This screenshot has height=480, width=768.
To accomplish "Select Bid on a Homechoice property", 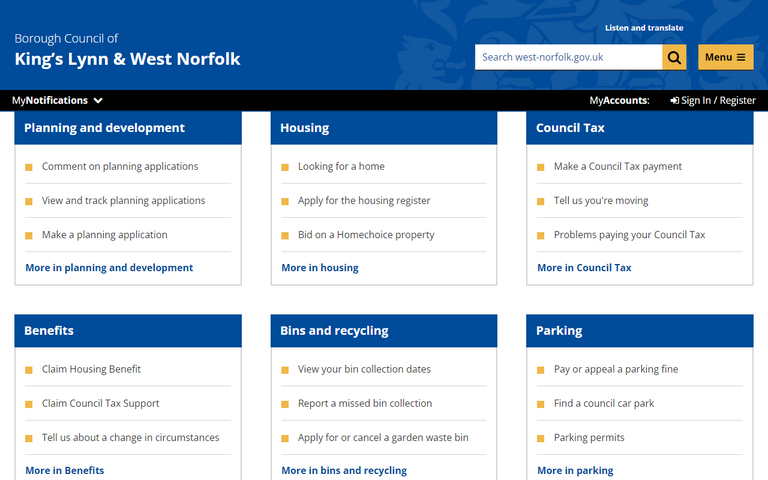I will pos(366,235).
